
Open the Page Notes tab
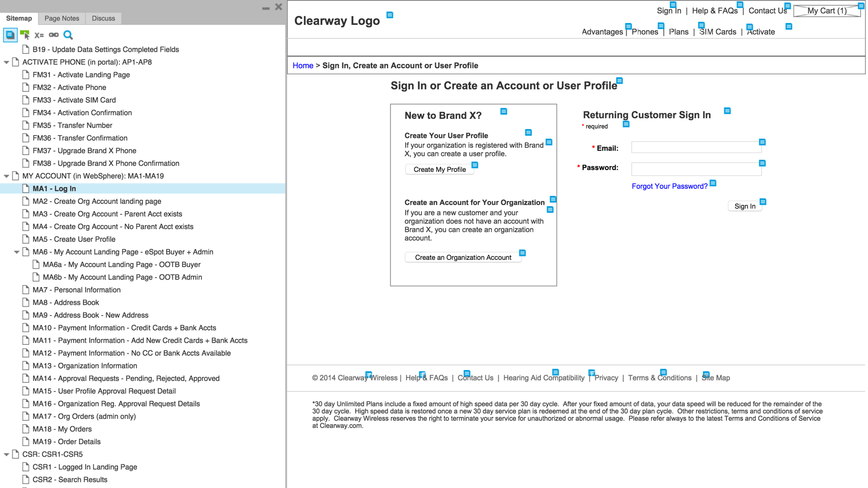point(62,18)
